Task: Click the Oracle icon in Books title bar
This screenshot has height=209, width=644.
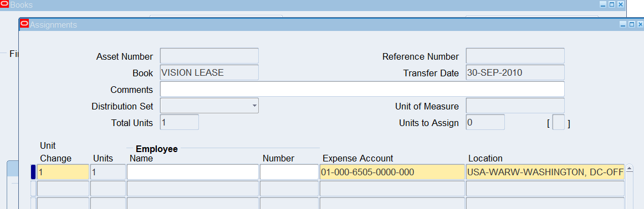Action: 4,4
